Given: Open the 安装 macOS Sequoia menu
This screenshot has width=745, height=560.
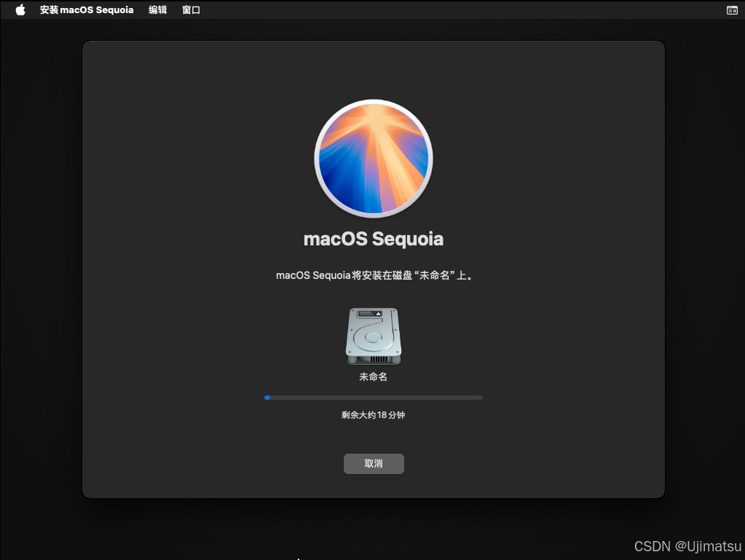Looking at the screenshot, I should coord(87,10).
